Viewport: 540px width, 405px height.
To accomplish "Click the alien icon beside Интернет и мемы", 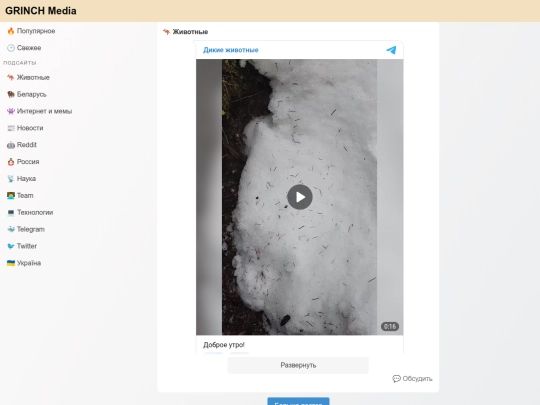I will (11, 111).
